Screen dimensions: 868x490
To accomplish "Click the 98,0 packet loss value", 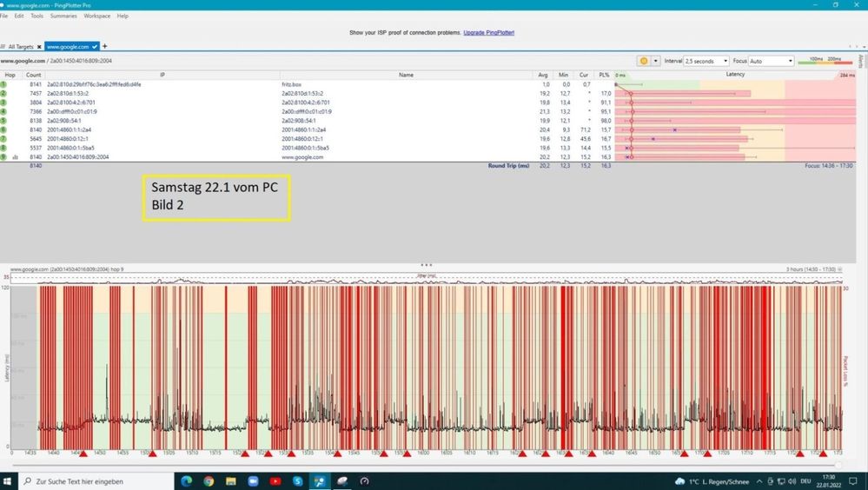I will point(606,121).
